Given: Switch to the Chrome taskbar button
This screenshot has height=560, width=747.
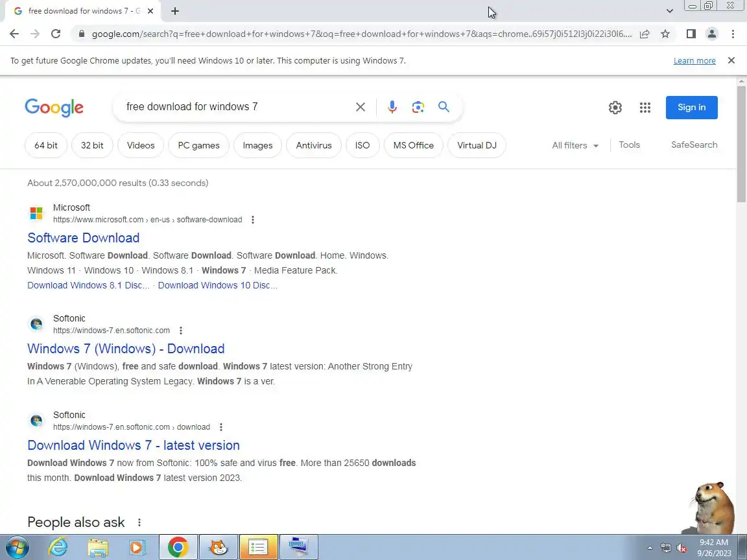Looking at the screenshot, I should pos(178,547).
